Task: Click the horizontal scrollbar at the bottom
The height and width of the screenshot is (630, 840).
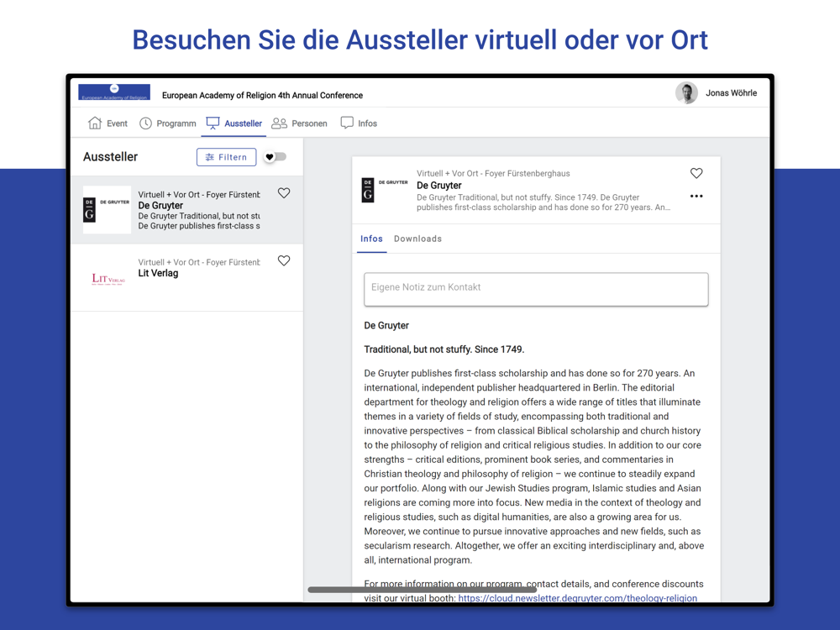Action: (423, 590)
